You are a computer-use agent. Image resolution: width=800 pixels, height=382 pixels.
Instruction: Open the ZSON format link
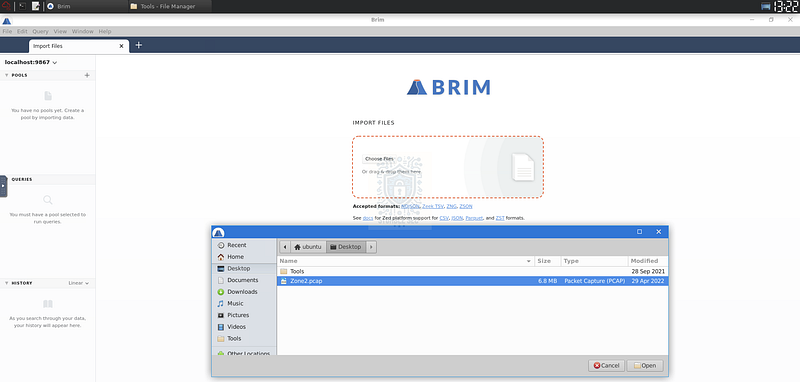click(x=466, y=207)
